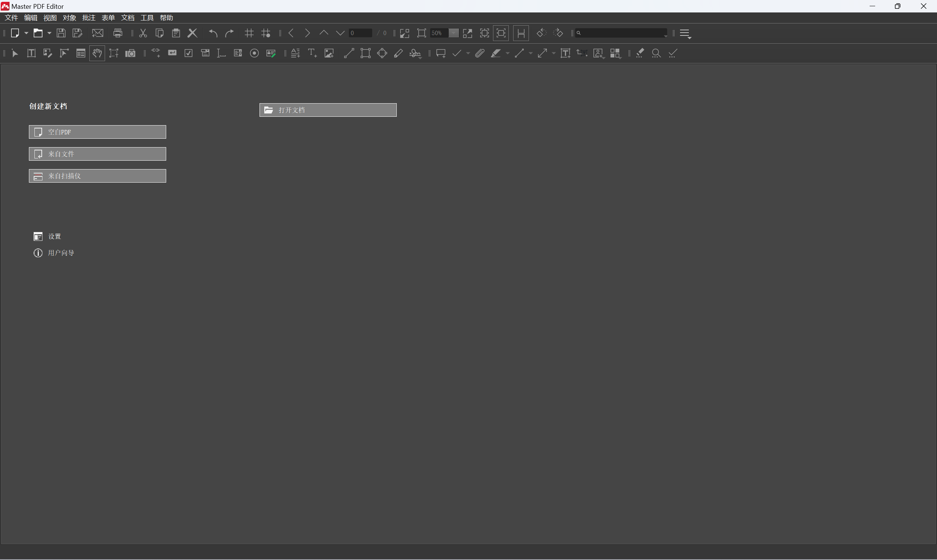Select the sticky note comment tool
This screenshot has height=560, width=937.
click(x=440, y=53)
